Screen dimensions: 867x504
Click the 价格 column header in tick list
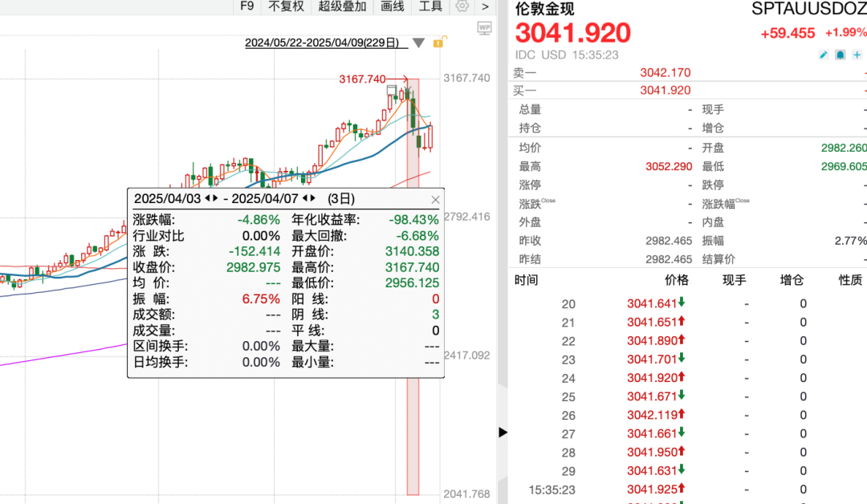(x=677, y=280)
